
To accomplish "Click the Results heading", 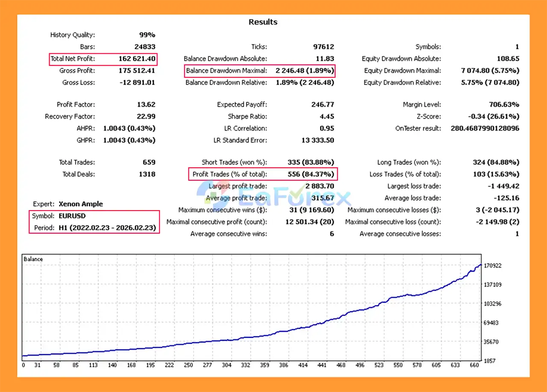I will 263,22.
